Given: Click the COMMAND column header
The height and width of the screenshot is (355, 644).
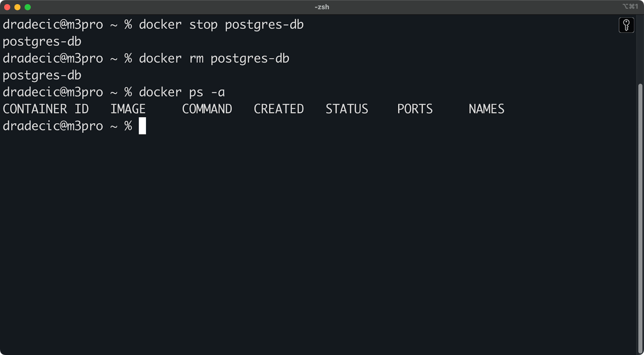Looking at the screenshot, I should (207, 109).
